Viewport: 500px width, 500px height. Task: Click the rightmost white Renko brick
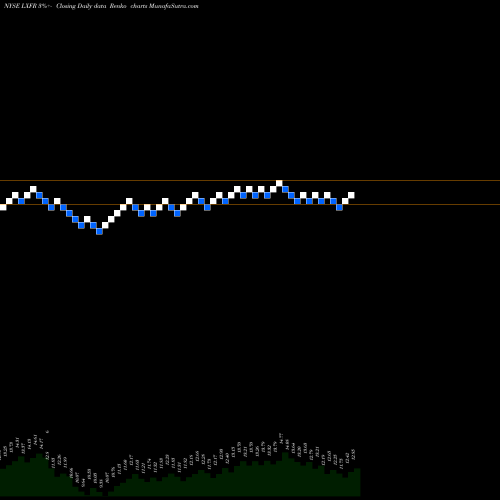click(351, 195)
